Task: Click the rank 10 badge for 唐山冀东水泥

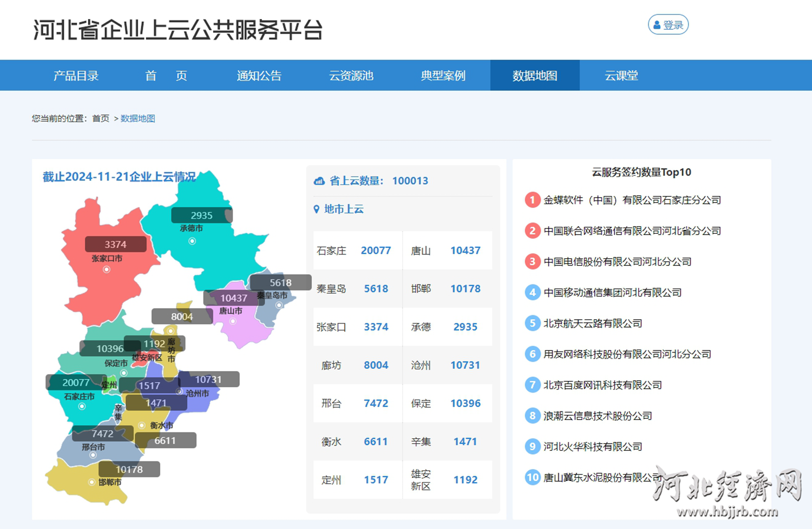Action: [532, 477]
